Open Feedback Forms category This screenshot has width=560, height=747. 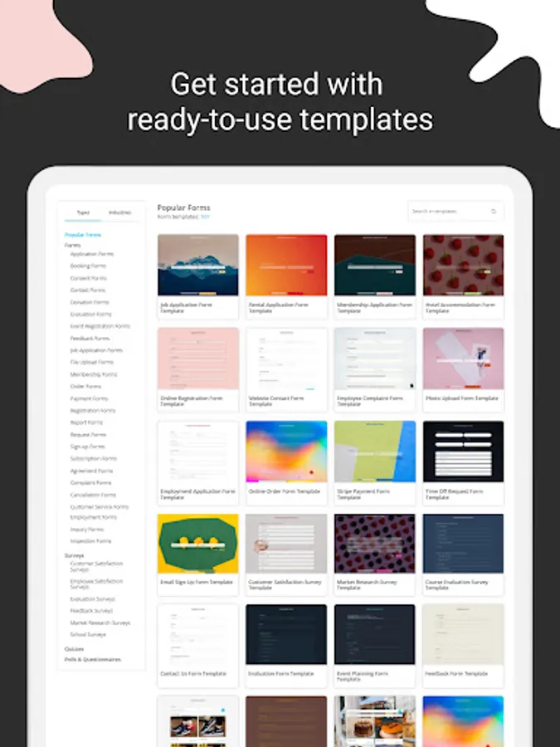pyautogui.click(x=90, y=339)
